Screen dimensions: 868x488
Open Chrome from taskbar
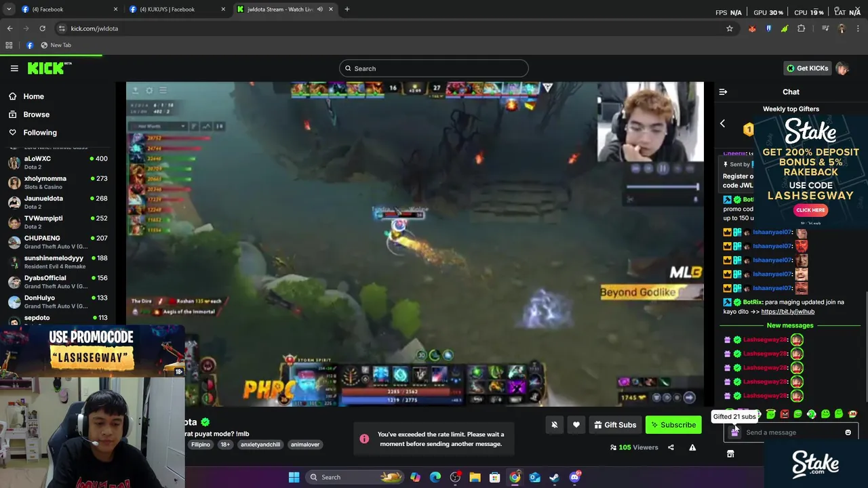click(515, 477)
